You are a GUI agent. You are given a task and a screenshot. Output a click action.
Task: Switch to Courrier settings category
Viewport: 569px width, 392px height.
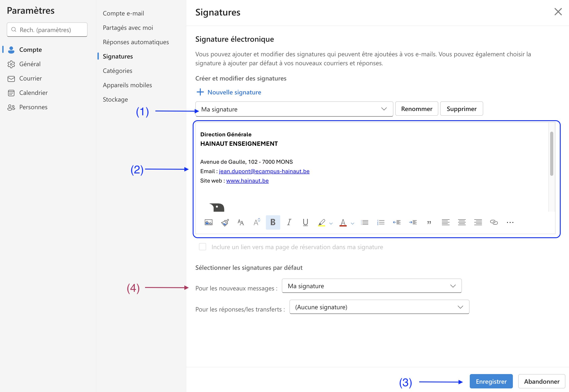tap(30, 78)
